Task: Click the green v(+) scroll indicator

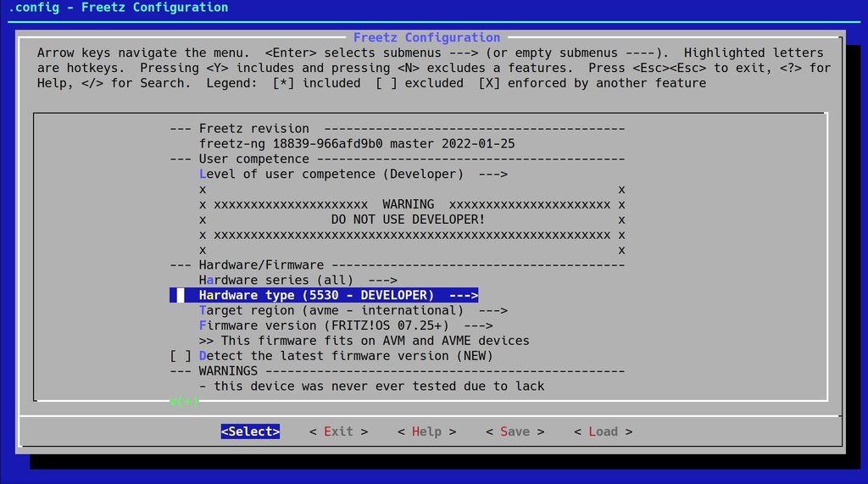Action: point(184,401)
